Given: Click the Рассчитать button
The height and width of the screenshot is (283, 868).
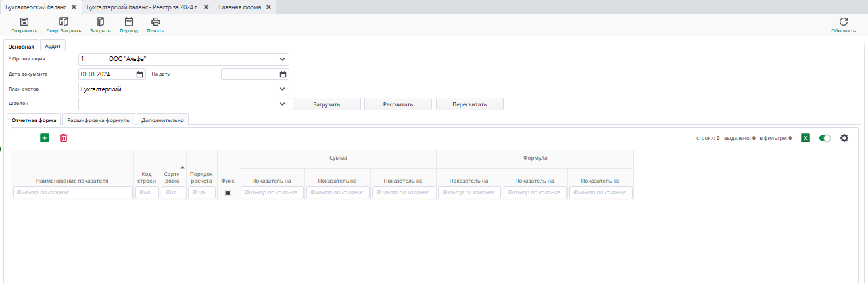Looking at the screenshot, I should tap(398, 104).
